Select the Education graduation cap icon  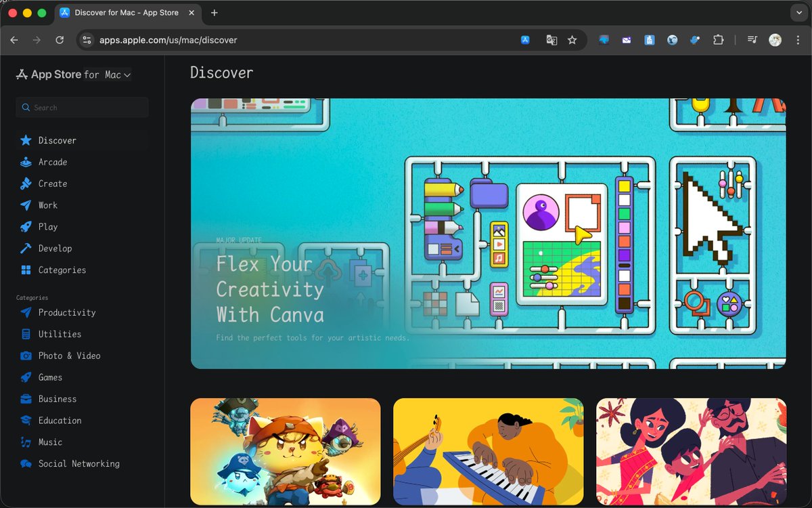pos(26,421)
